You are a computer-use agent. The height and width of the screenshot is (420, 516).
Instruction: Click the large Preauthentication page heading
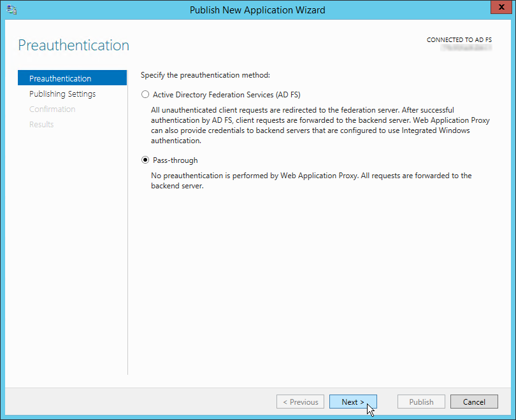coord(74,45)
